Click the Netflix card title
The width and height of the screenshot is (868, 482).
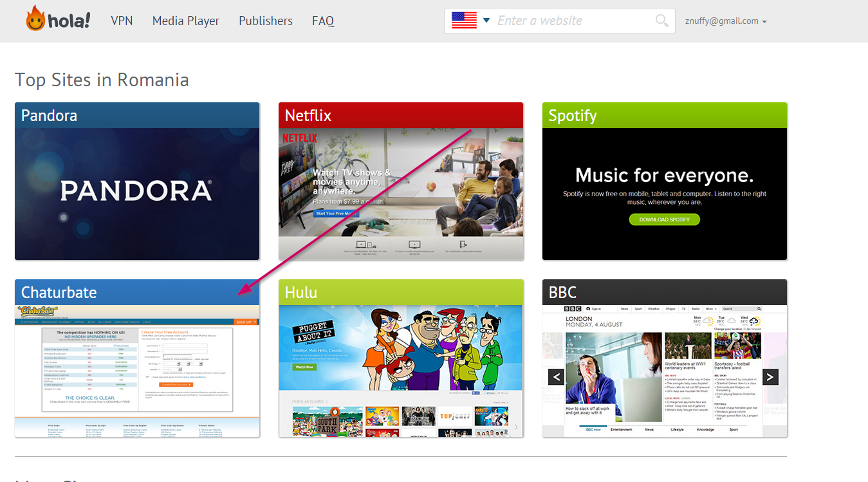(308, 115)
